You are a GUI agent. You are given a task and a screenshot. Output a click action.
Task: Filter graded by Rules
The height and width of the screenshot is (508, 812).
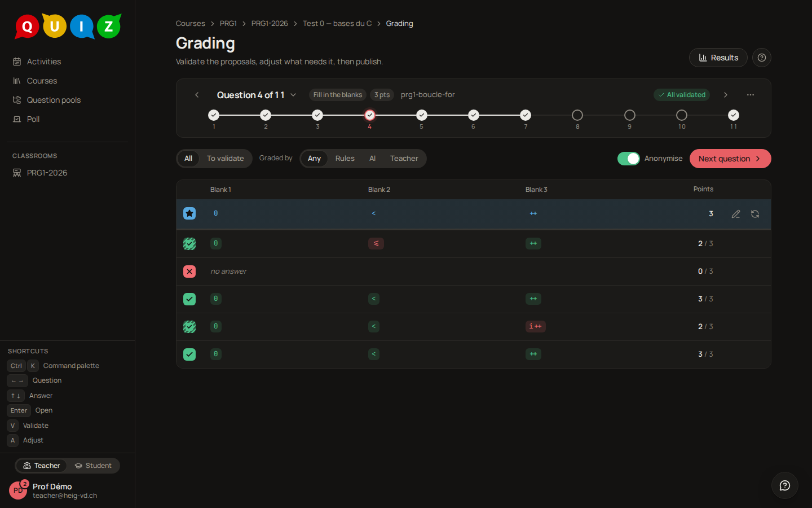pos(345,159)
